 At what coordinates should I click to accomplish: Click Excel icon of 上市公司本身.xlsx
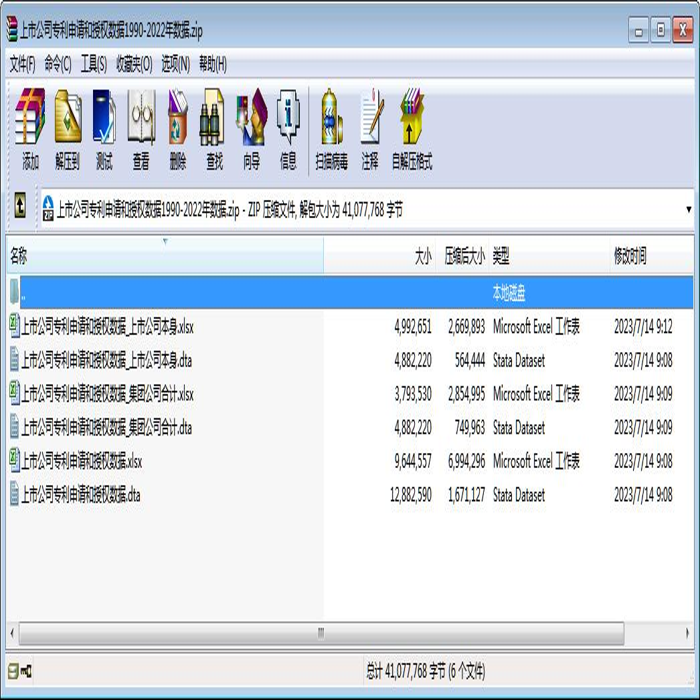(15, 326)
